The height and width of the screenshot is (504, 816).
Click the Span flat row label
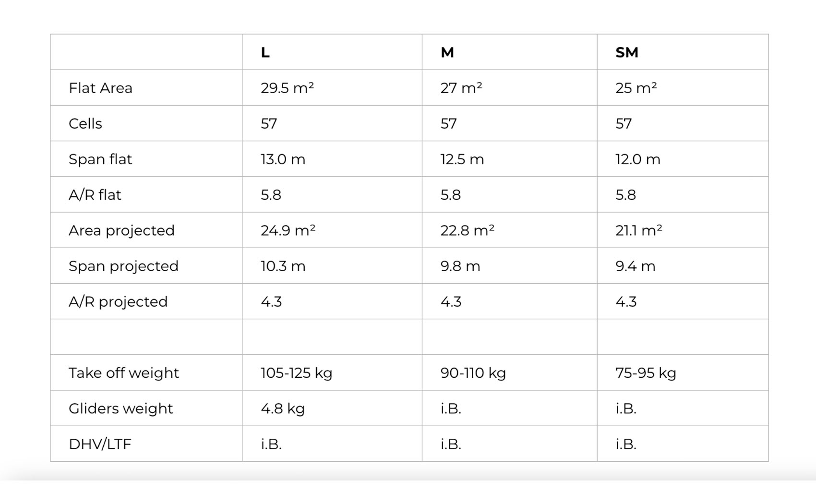[x=100, y=159]
